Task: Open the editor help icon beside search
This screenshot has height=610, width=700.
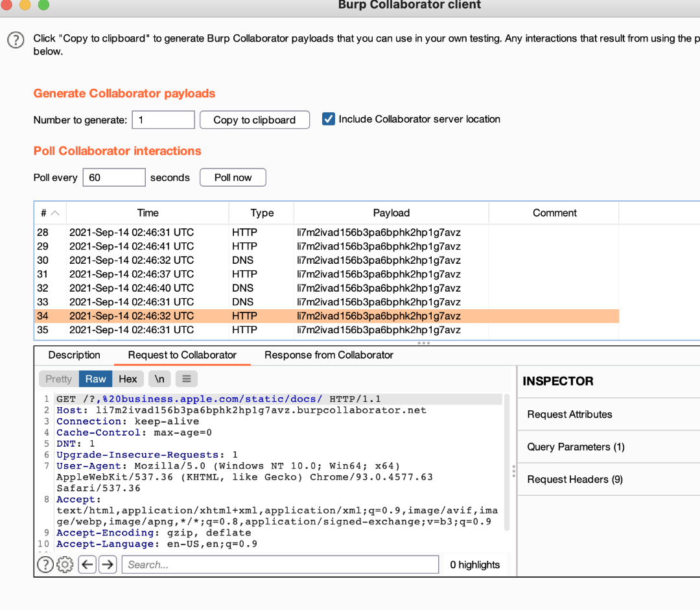Action: (x=45, y=565)
